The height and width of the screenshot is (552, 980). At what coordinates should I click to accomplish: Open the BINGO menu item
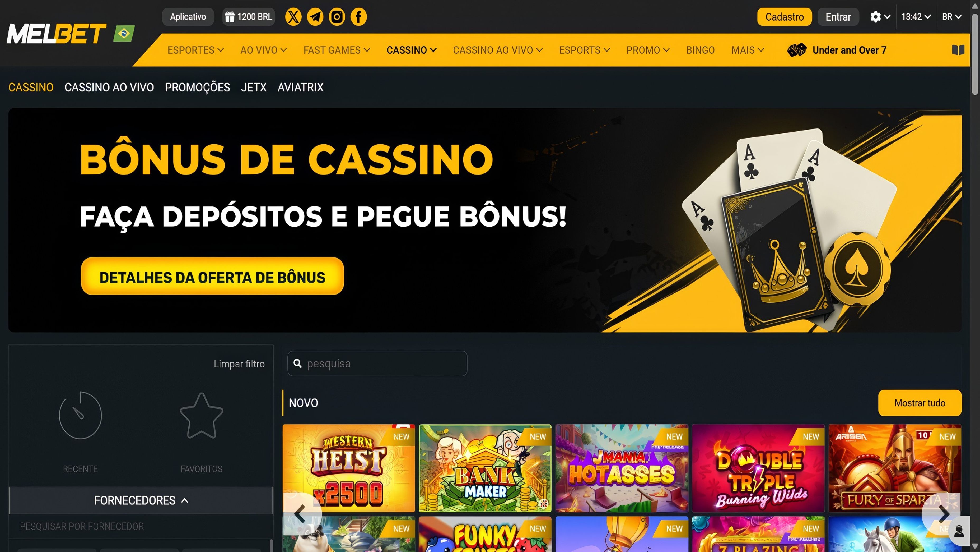click(700, 50)
